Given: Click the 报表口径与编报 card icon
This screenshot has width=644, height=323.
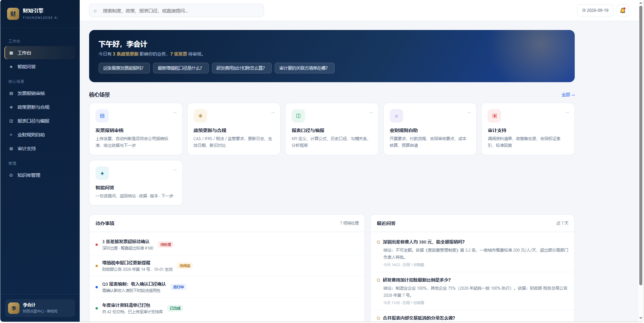Looking at the screenshot, I should pyautogui.click(x=298, y=116).
